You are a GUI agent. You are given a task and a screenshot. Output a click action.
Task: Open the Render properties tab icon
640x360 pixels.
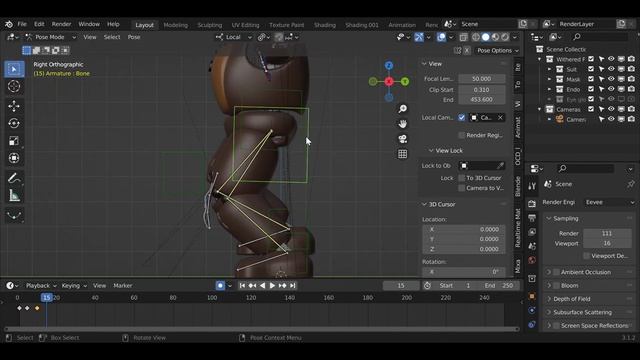(532, 204)
